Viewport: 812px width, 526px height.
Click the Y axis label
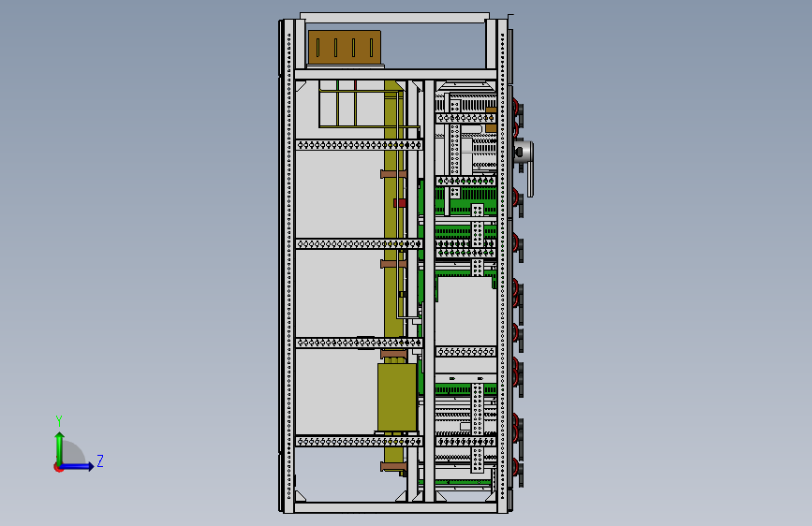pos(59,421)
